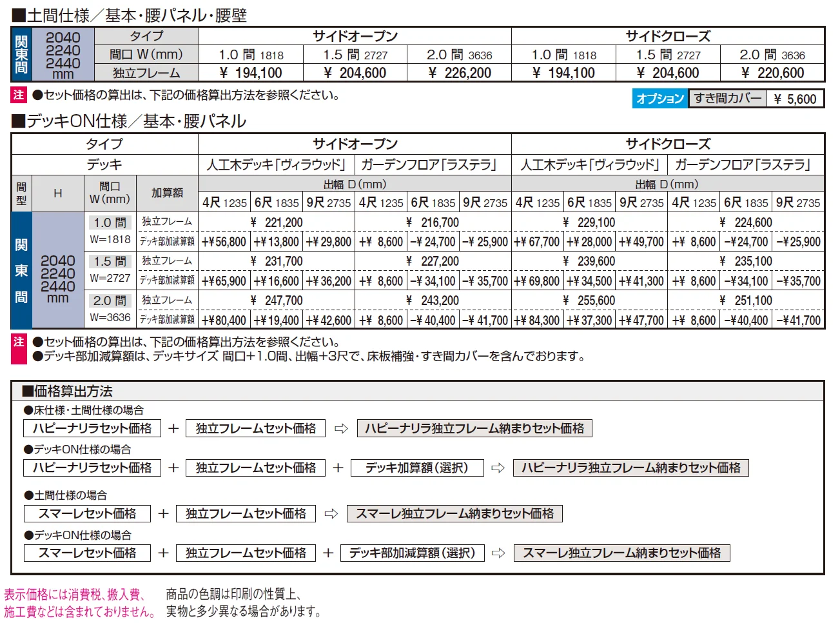Click the arrow before スマーレ独立フレーム納まりセット価格 in the 土間仕様 row
Viewport: 840px width, 623px height.
[331, 513]
